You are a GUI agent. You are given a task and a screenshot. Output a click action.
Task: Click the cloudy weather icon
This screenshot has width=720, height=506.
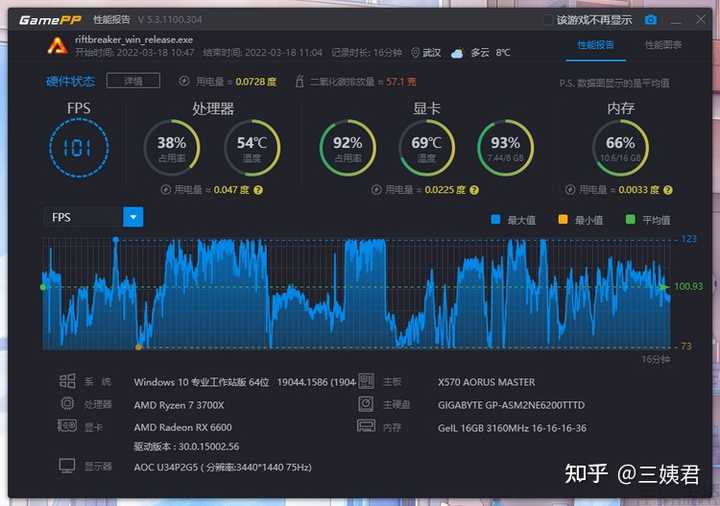[457, 53]
